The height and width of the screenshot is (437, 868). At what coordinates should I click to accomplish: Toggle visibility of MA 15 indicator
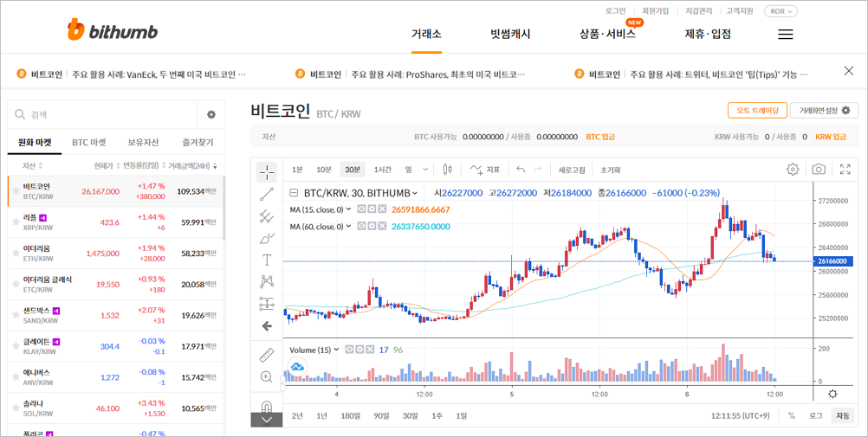360,209
